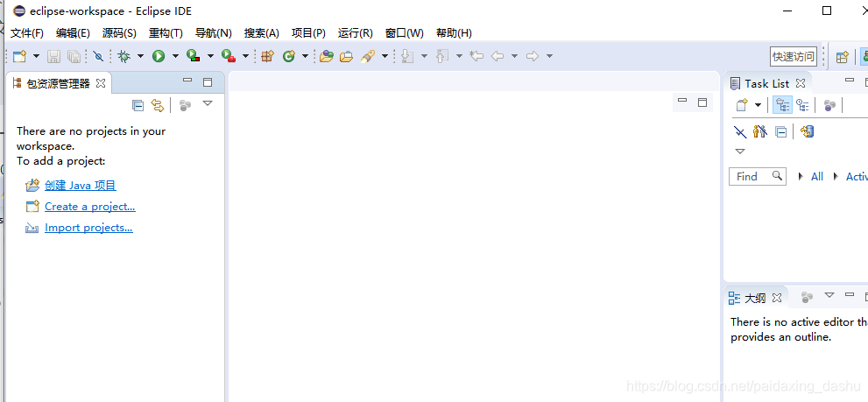868x402 pixels.
Task: Click Synchronize Changed in Task List
Action: pyautogui.click(x=808, y=131)
